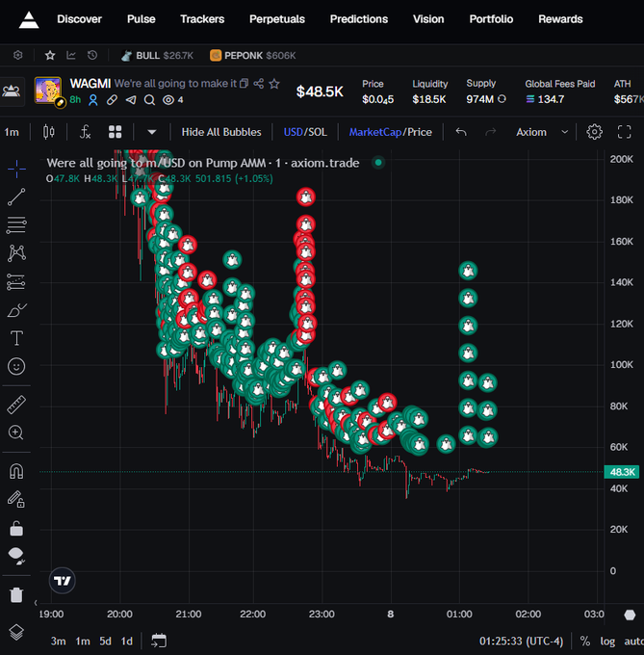Redo the chart action
644x655 pixels.
[x=490, y=132]
